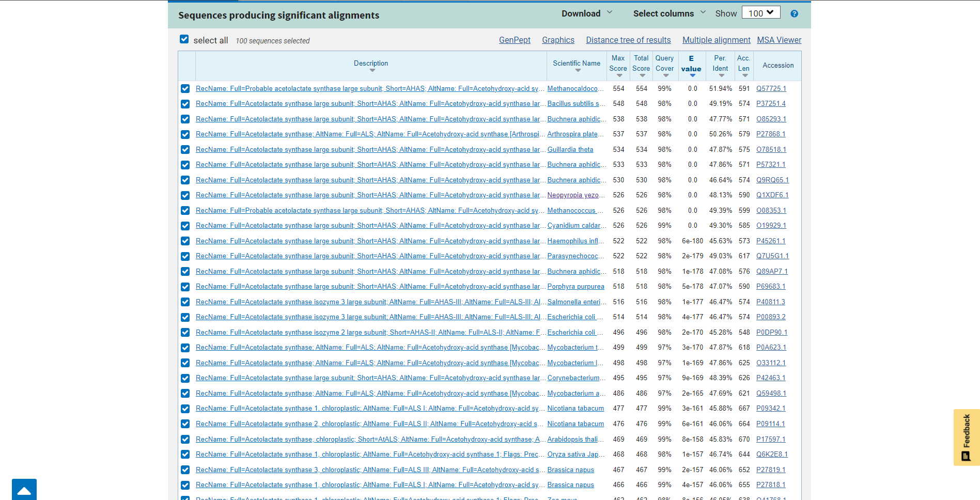Uncheck the Oryza sativa row checkbox

pyautogui.click(x=185, y=455)
